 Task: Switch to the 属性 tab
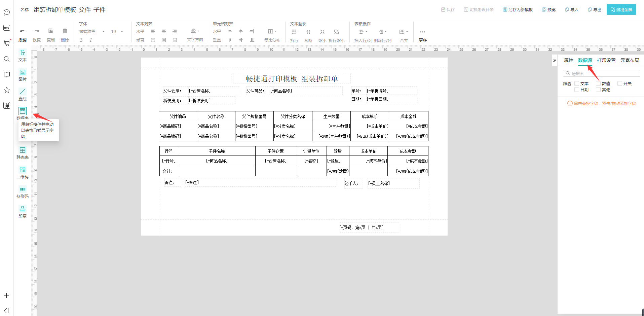click(x=569, y=60)
